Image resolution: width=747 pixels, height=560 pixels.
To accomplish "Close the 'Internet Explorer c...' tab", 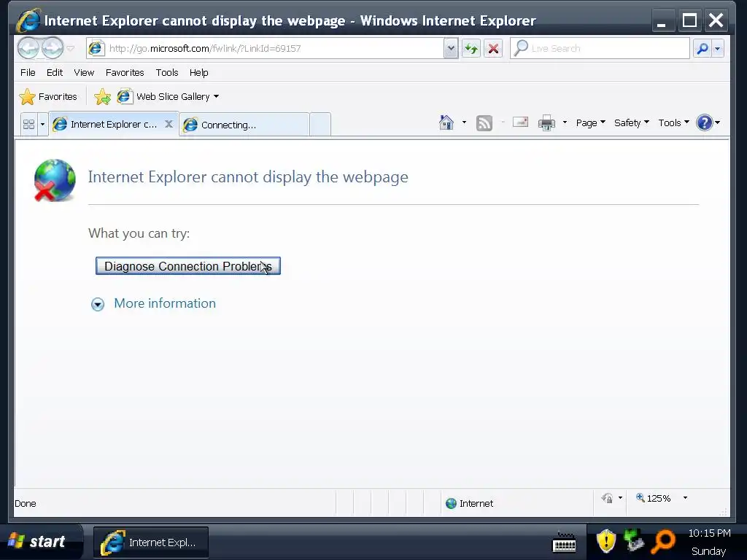I will coord(169,124).
